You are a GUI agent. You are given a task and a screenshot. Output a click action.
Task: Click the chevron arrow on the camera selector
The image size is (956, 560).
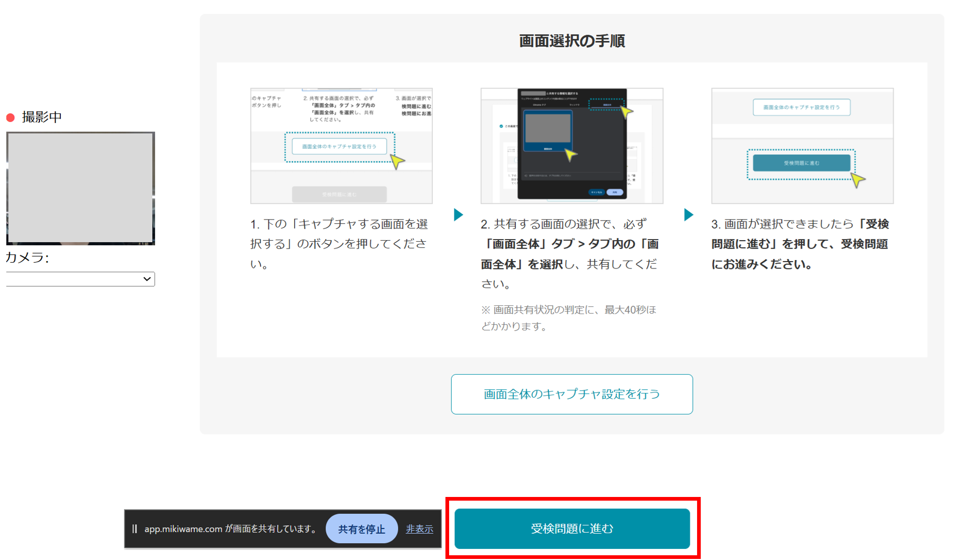[x=147, y=278]
